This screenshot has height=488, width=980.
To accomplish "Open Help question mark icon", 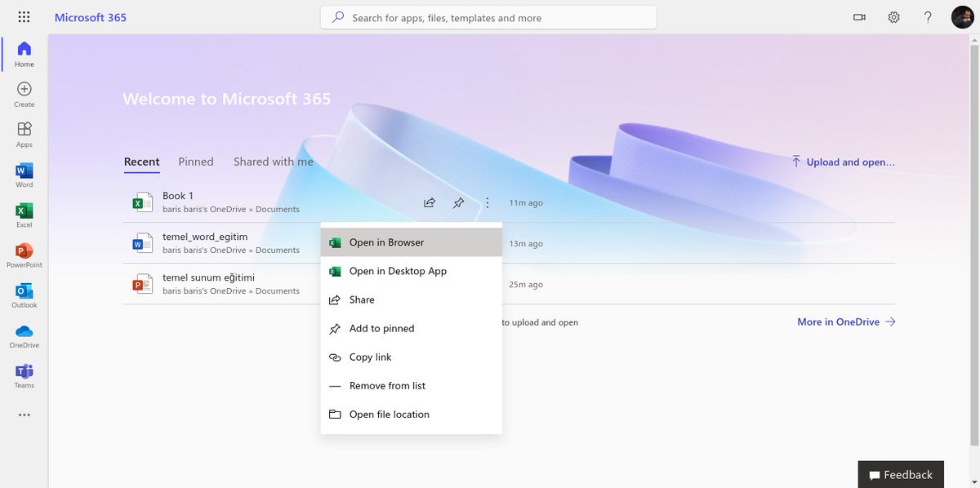I will 928,17.
